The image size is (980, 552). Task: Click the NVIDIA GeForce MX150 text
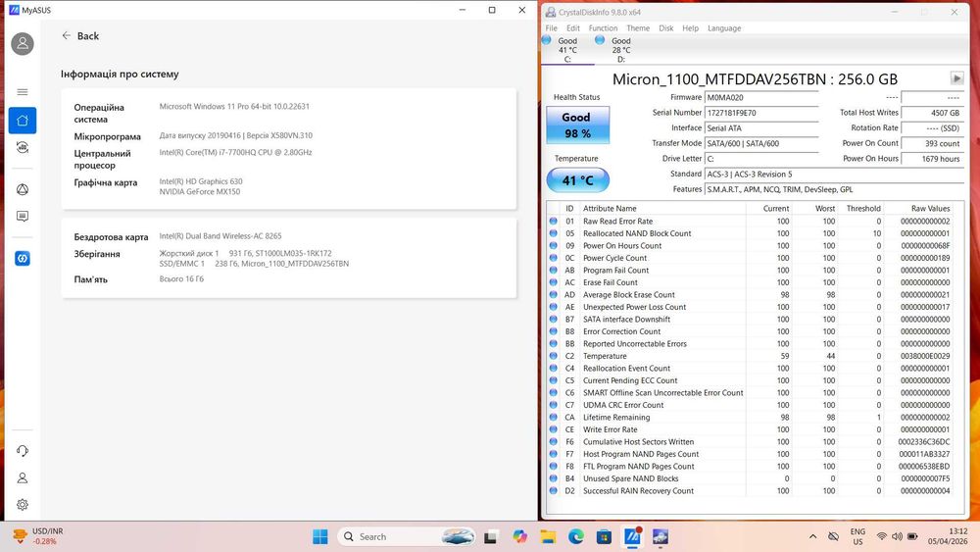[x=199, y=192]
